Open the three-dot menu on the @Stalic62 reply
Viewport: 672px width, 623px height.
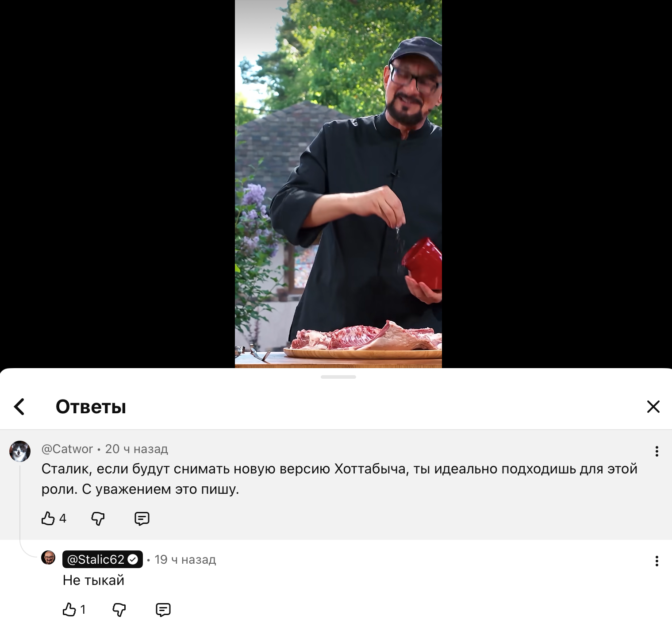(x=657, y=561)
